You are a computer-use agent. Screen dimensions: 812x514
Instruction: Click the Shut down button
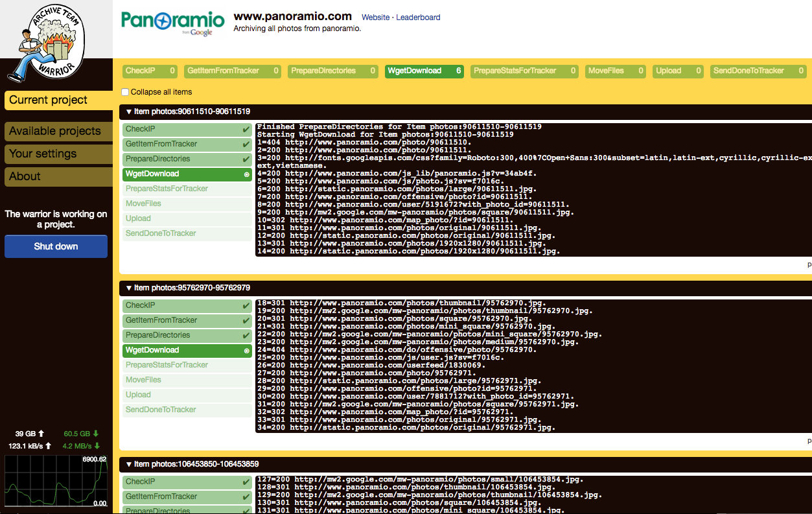coord(56,246)
